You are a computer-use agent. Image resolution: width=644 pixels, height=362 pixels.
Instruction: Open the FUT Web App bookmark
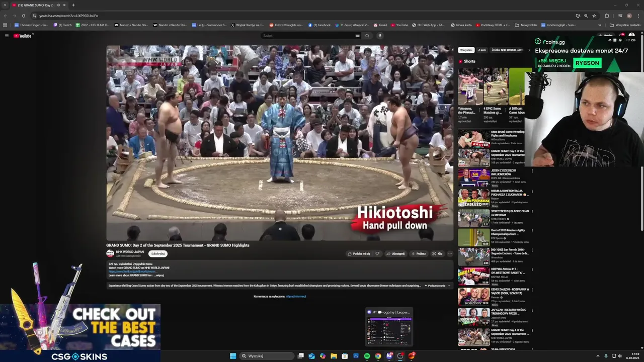(428, 25)
